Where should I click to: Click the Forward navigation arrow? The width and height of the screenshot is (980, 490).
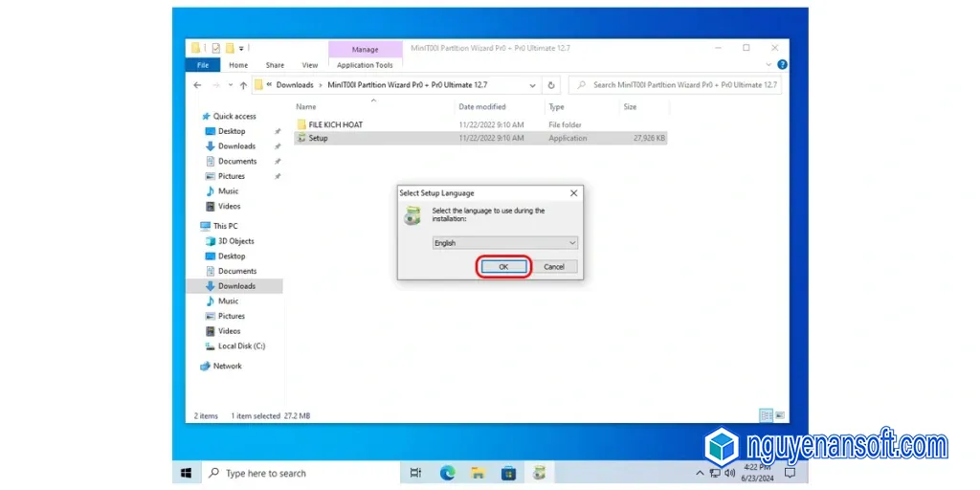(216, 85)
